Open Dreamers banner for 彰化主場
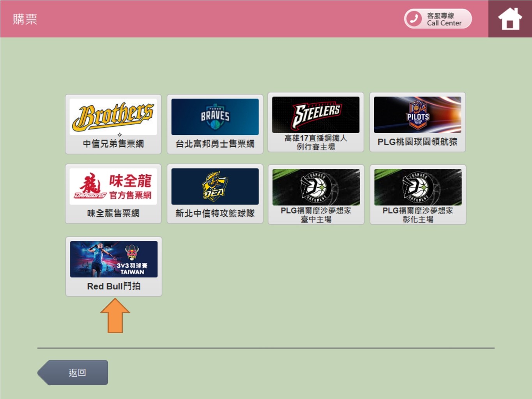Screen dimensions: 532x399 pos(418,187)
